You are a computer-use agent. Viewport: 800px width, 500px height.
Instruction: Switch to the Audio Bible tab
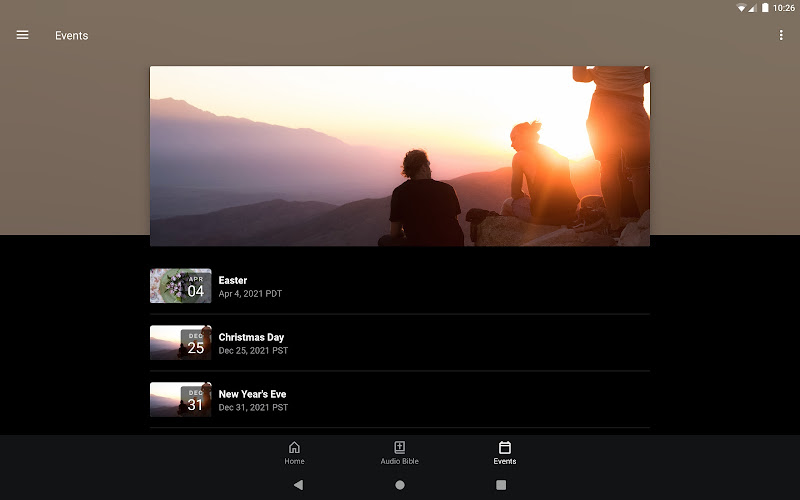399,453
